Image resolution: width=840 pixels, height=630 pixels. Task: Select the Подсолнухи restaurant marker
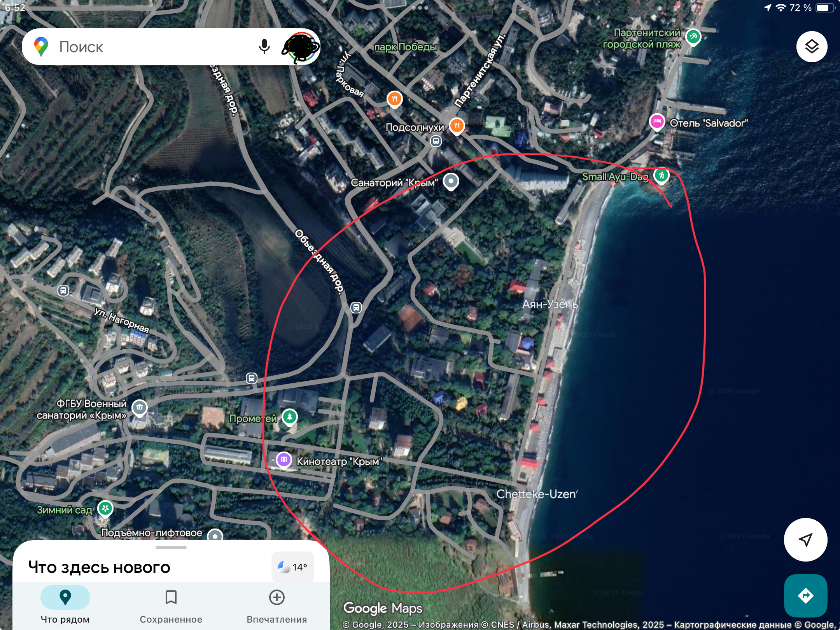(457, 126)
